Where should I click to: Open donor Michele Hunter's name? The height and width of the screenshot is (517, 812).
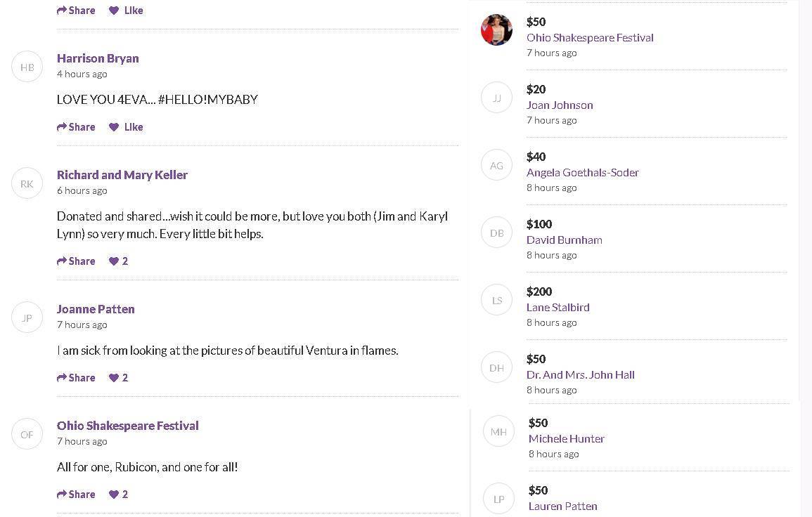[x=567, y=438]
